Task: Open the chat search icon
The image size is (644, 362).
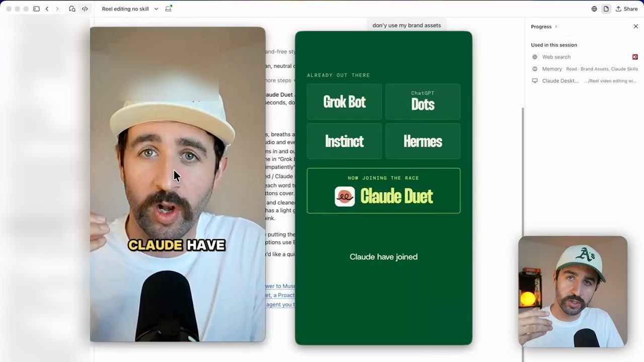Action: (72, 9)
